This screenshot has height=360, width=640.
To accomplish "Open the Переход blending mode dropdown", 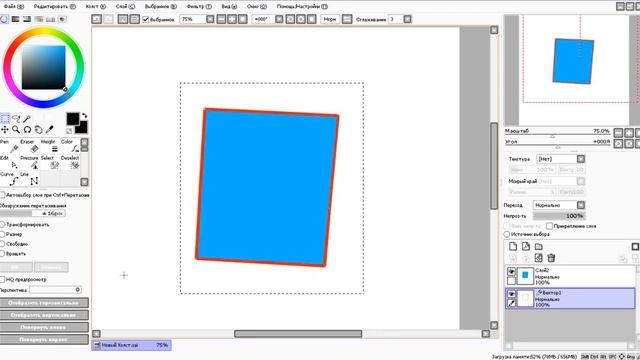I will point(581,205).
